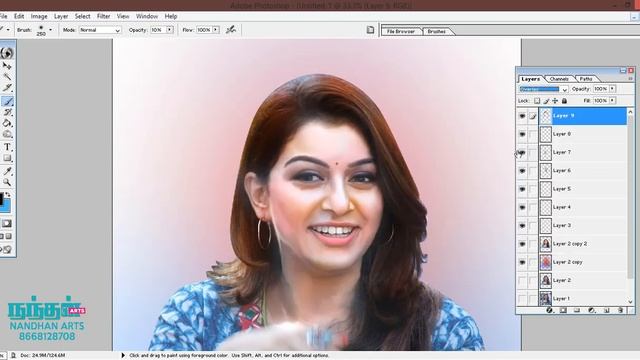Screen dimensions: 640x360
Task: Click the switch foreground/background colors arrow
Action: 8,195
